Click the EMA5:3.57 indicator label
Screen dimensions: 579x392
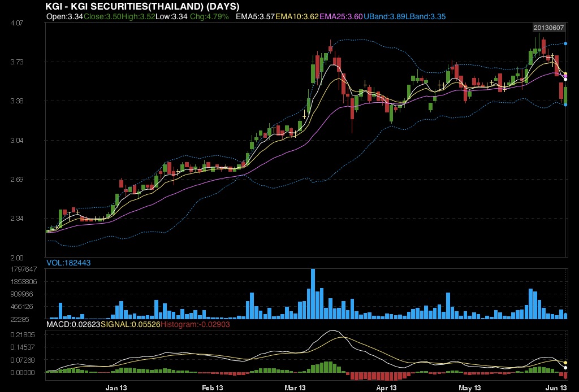(x=256, y=16)
